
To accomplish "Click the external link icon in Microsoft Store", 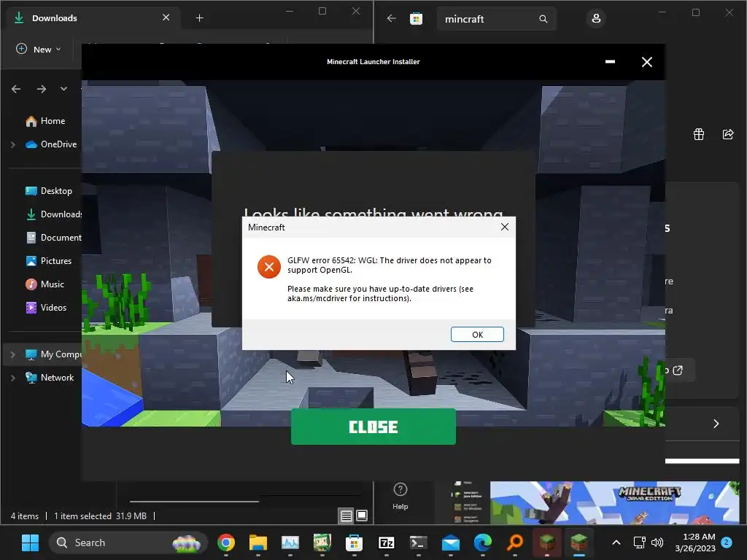I will coord(678,370).
